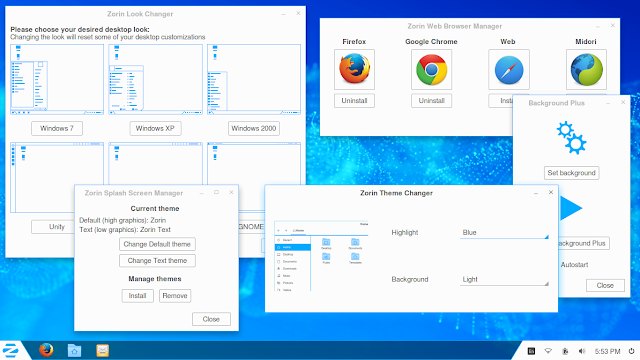Click the Midori browser icon
This screenshot has width=640, height=360.
coord(586,69)
